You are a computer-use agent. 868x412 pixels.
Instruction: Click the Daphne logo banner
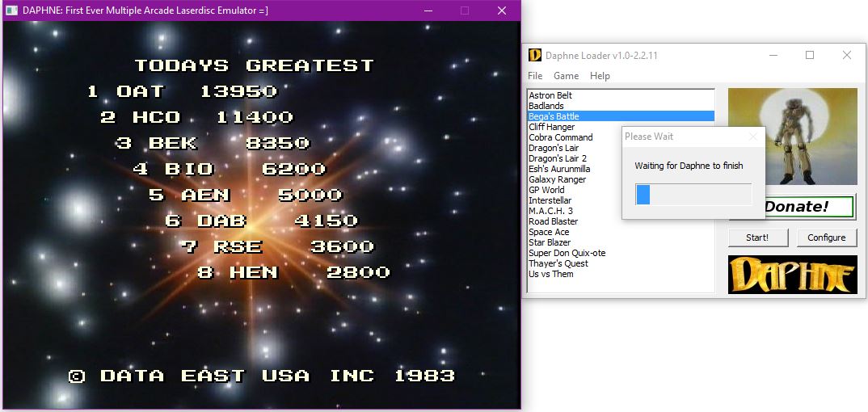point(792,275)
